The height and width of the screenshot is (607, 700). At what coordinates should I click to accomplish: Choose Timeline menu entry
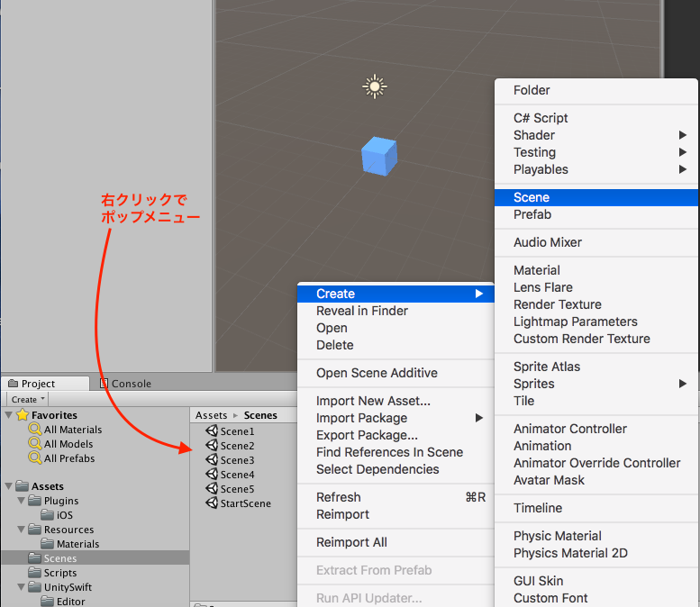click(x=596, y=508)
